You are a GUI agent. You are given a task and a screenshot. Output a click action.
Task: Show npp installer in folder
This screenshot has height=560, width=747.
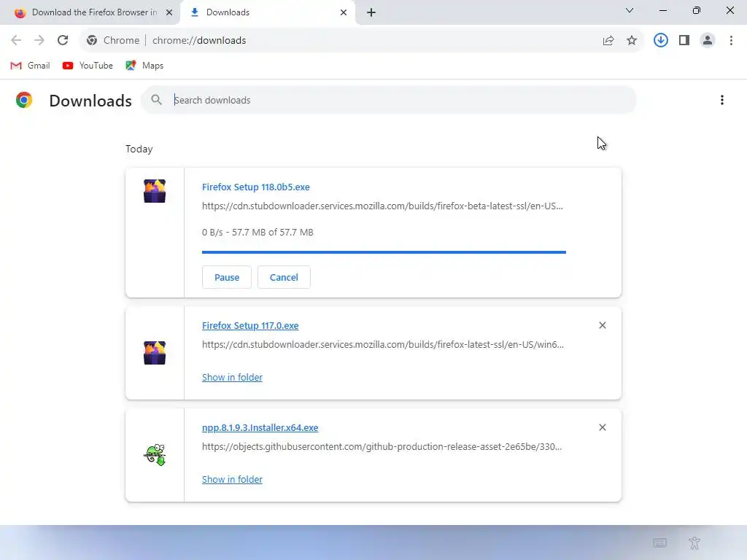coord(232,480)
